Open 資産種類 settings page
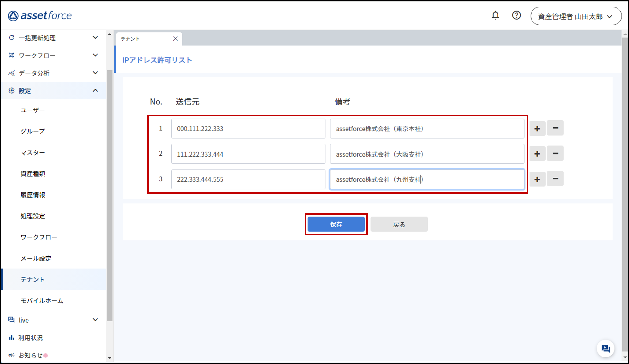The width and height of the screenshot is (629, 364). (33, 174)
